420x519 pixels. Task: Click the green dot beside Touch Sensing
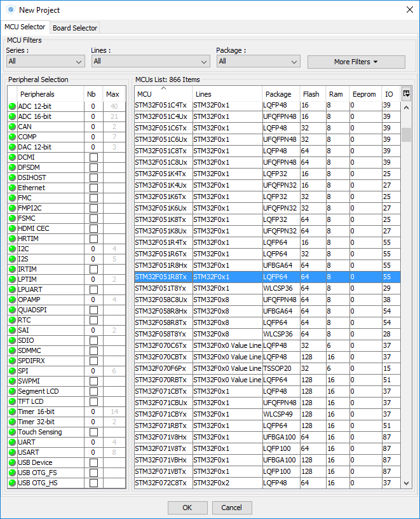point(12,432)
